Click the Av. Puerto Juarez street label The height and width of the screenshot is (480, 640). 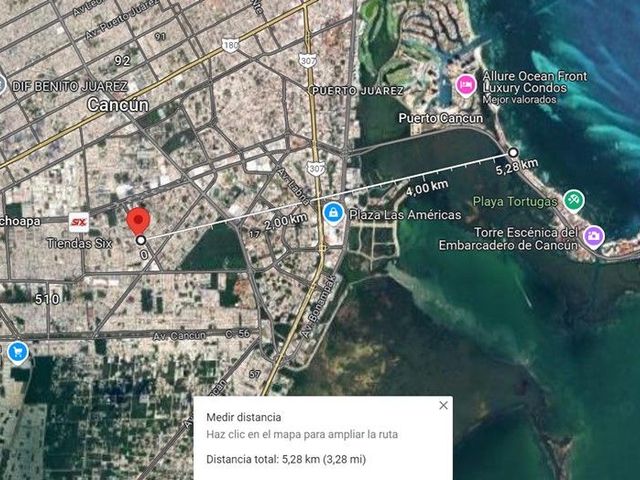pyautogui.click(x=122, y=20)
